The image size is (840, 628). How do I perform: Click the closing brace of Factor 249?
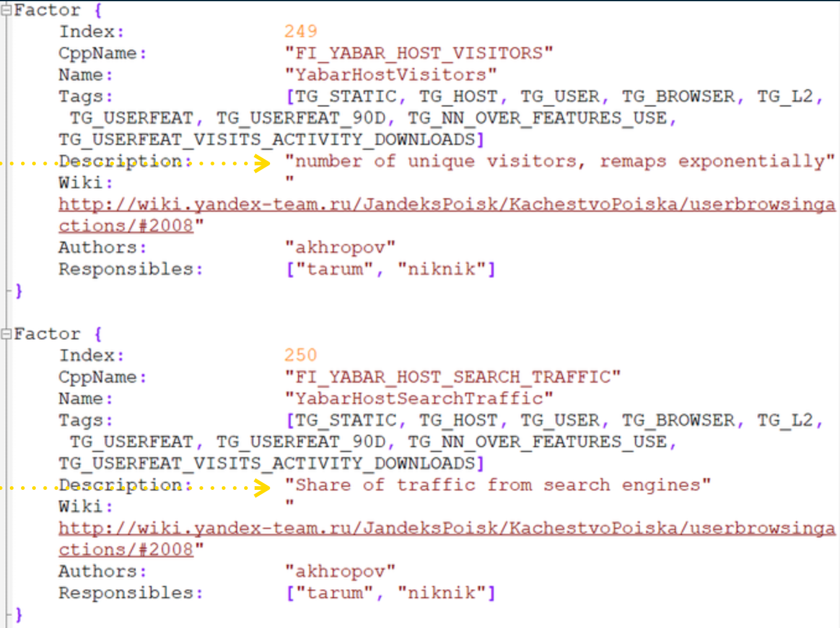[19, 291]
